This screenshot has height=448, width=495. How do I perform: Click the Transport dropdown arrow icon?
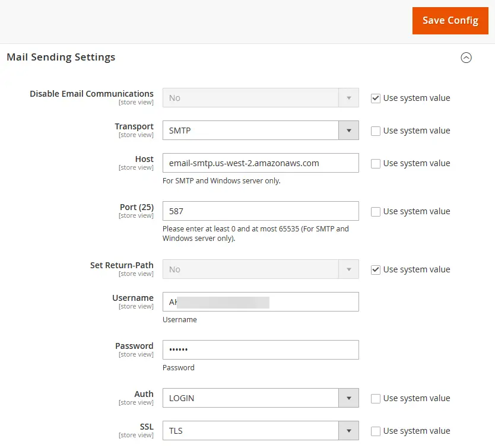348,130
